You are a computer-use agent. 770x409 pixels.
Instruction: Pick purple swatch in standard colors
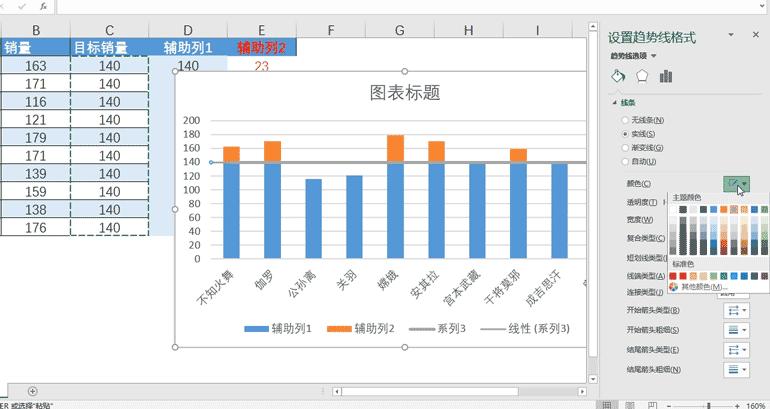pyautogui.click(x=764, y=276)
